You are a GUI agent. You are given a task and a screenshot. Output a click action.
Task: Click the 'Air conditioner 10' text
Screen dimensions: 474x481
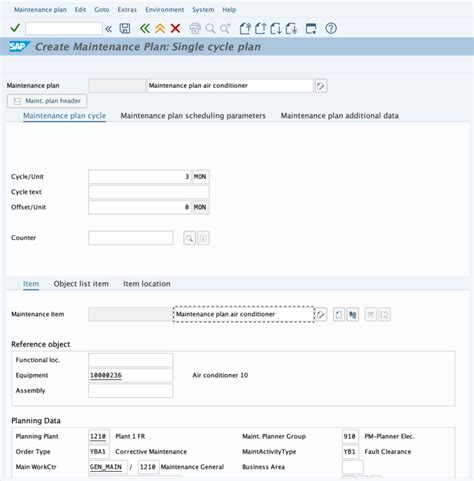pyautogui.click(x=220, y=375)
